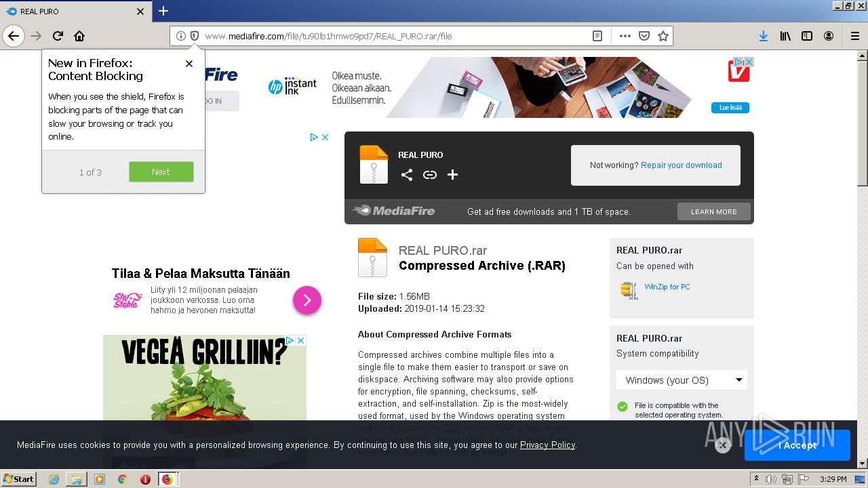Click Firefox taskbar button

click(x=167, y=479)
